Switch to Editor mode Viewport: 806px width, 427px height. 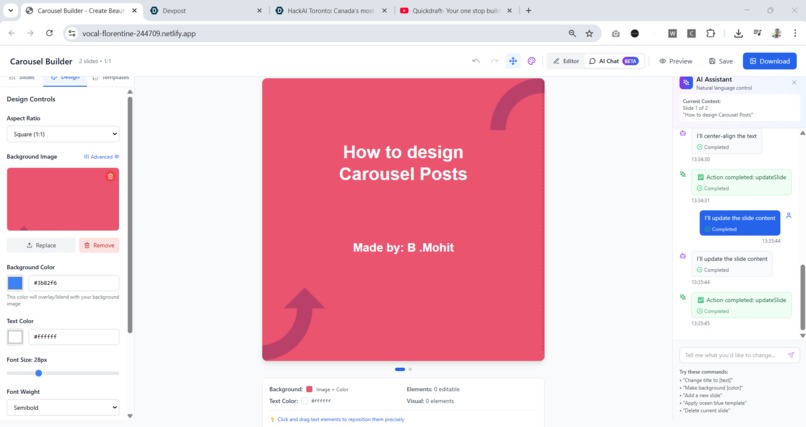click(x=566, y=61)
